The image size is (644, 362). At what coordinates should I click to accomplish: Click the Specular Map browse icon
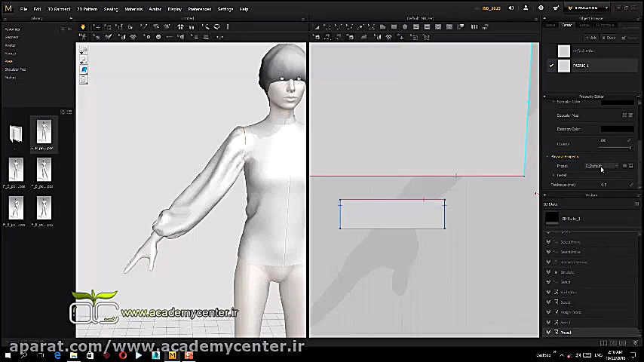(624, 115)
